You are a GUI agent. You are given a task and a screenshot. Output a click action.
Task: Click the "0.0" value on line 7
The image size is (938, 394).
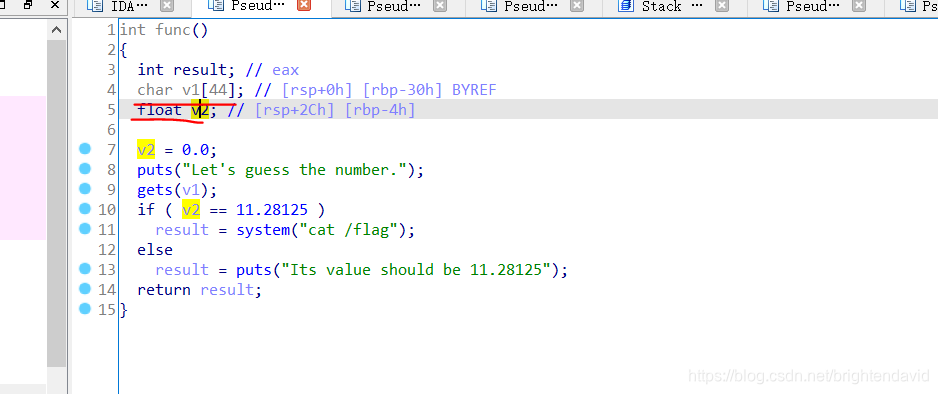tap(195, 149)
